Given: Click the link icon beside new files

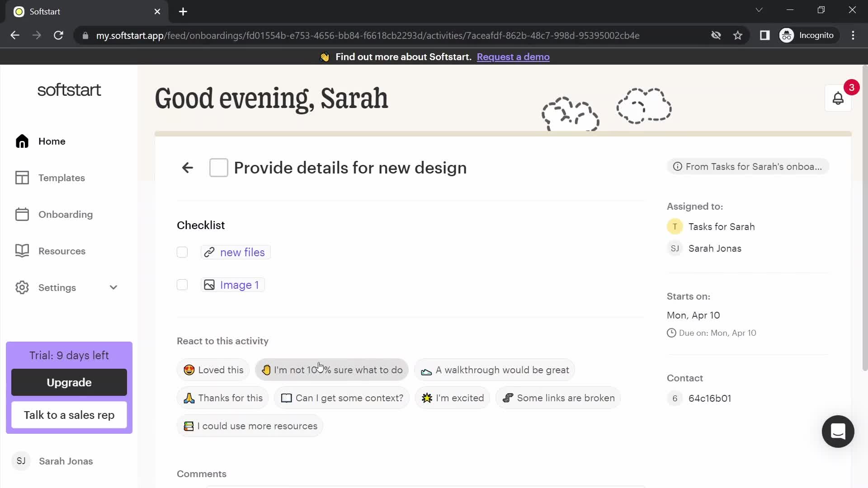Looking at the screenshot, I should [x=209, y=253].
